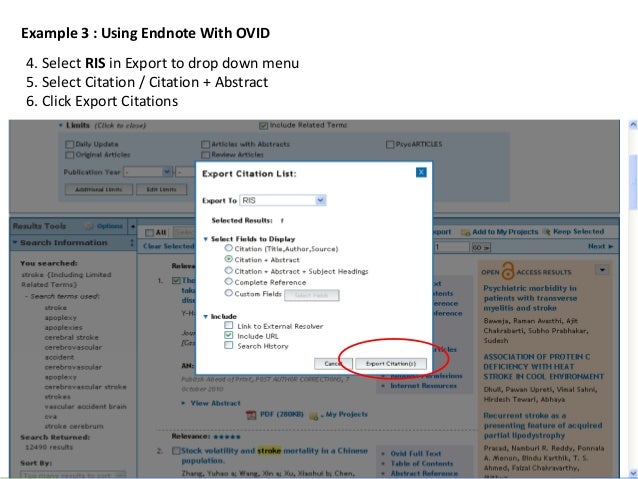Check the PsycARTICLES limit
This screenshot has height=479, width=638.
coord(390,144)
